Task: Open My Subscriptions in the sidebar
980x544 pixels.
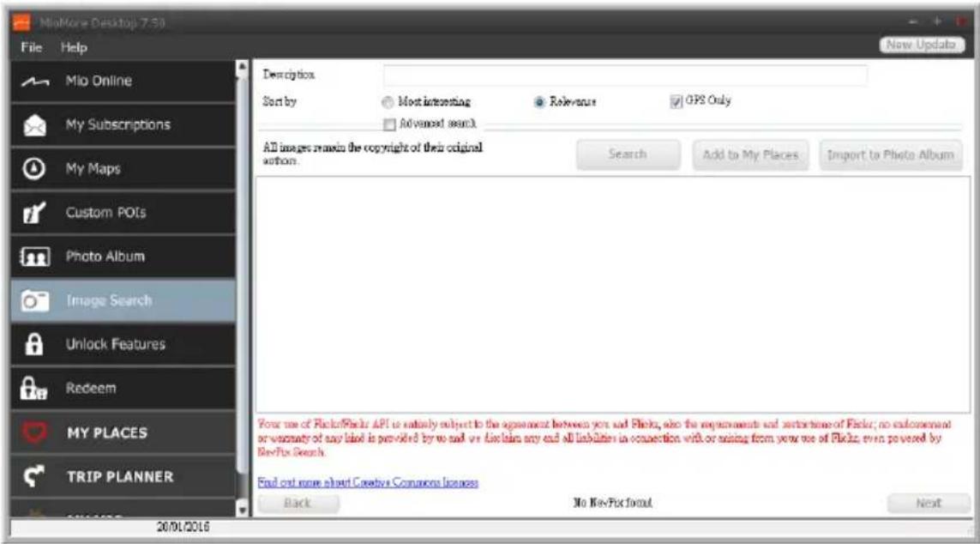Action: 123,125
